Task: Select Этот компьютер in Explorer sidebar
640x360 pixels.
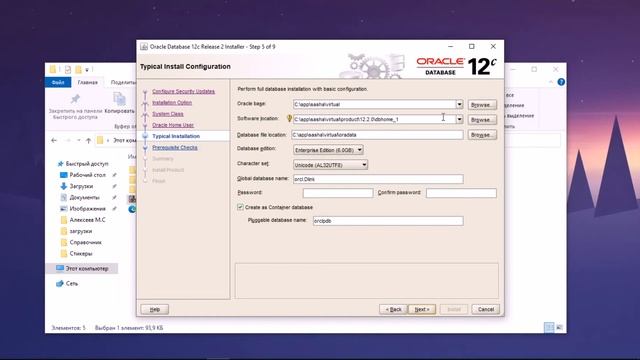Action: pos(87,269)
